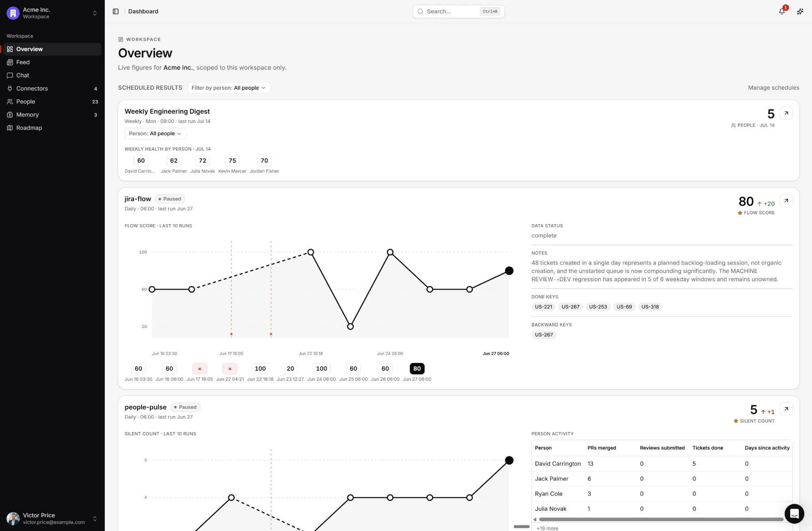Click the Paused badge next to people-pulse
Screen dimensions: 812x531
(185, 407)
